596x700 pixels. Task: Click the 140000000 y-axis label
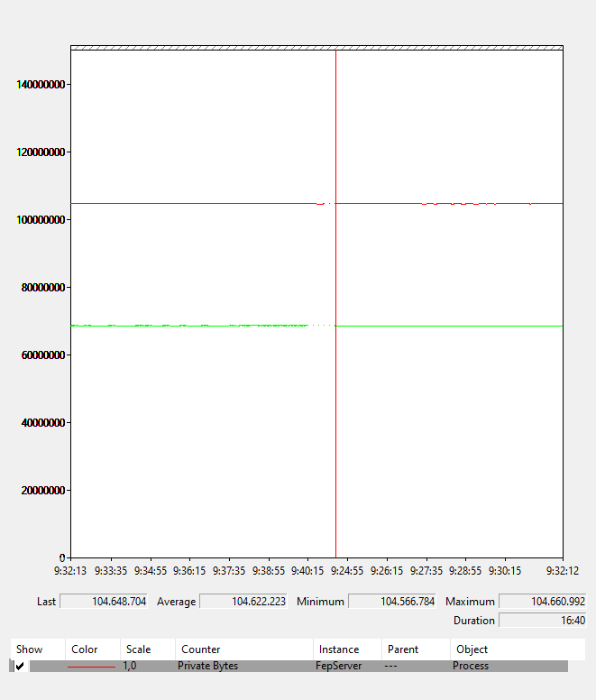click(41, 85)
